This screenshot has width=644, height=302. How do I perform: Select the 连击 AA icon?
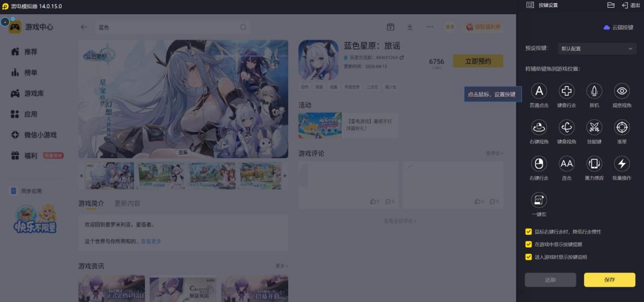566,164
